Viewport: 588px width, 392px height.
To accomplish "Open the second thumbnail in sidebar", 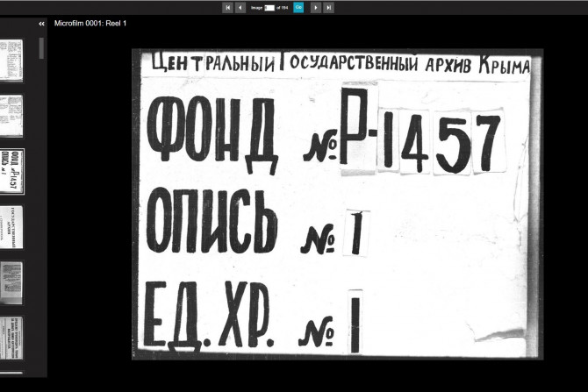I will point(11,114).
